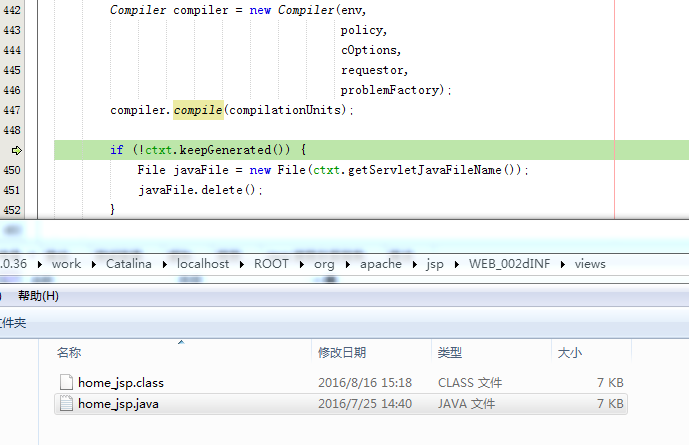Screen dimensions: 689x445
Task: Navigate to WEB_002dINF folder in breadcrumb
Action: [509, 264]
